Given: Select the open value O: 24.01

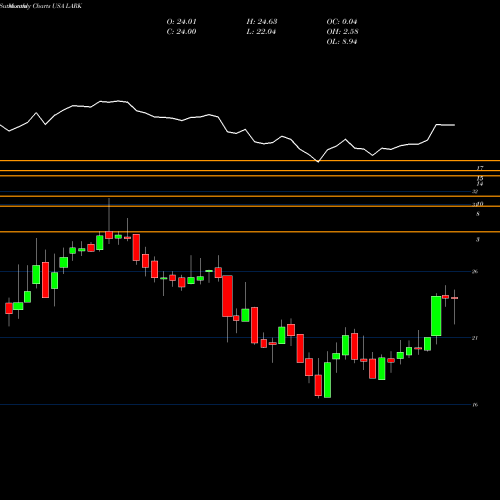Looking at the screenshot, I should coord(181,22).
